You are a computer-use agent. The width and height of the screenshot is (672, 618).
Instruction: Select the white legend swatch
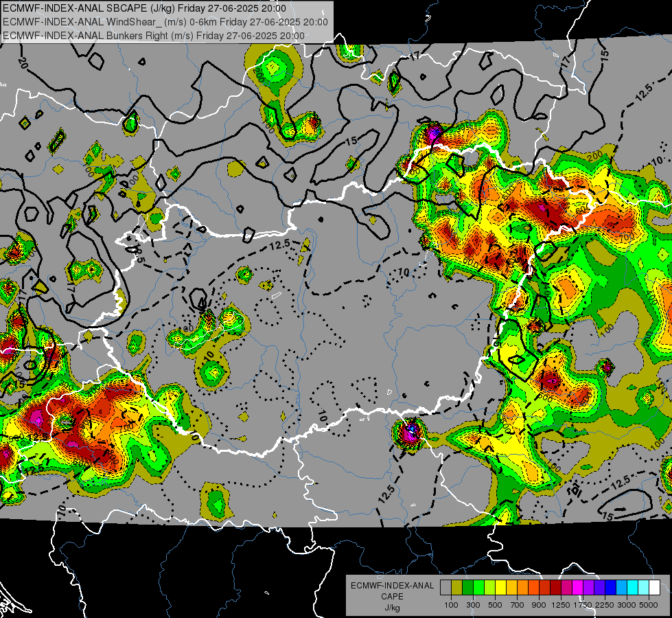tap(654, 587)
